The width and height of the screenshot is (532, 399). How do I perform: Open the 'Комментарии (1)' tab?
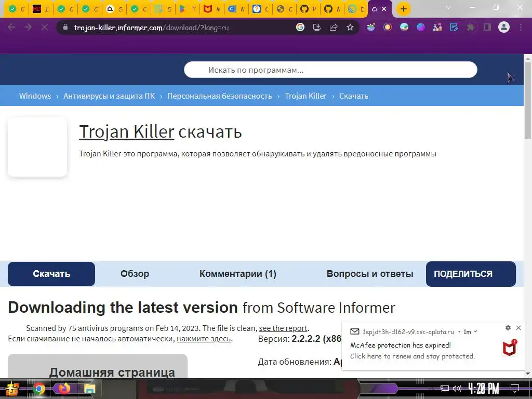(x=238, y=274)
